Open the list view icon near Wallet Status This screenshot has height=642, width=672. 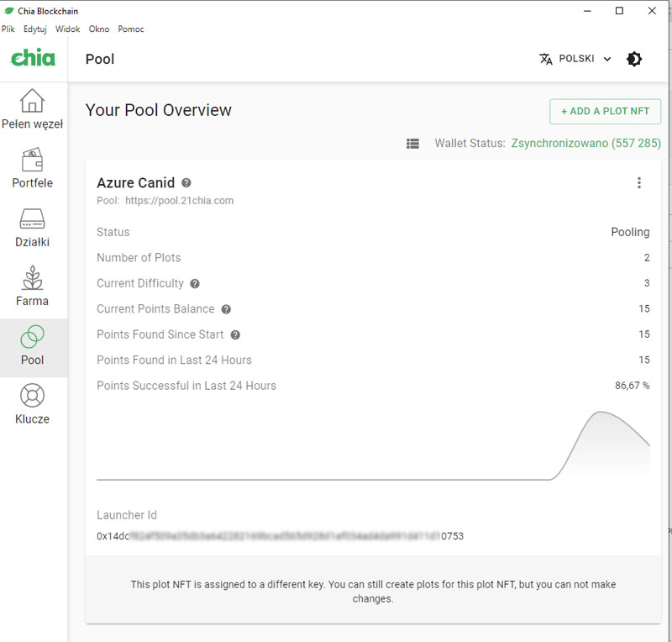(413, 143)
